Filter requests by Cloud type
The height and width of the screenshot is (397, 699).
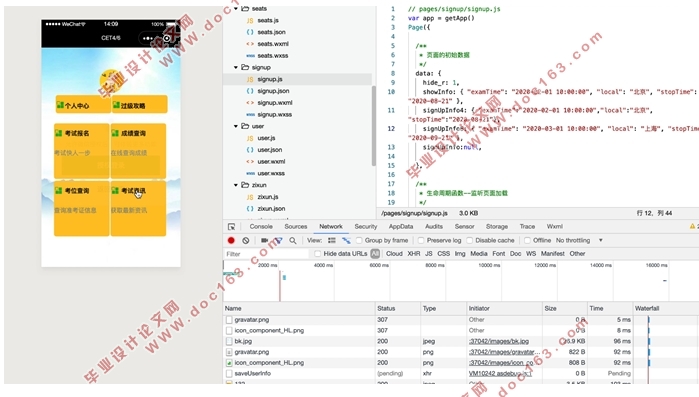[x=394, y=254]
